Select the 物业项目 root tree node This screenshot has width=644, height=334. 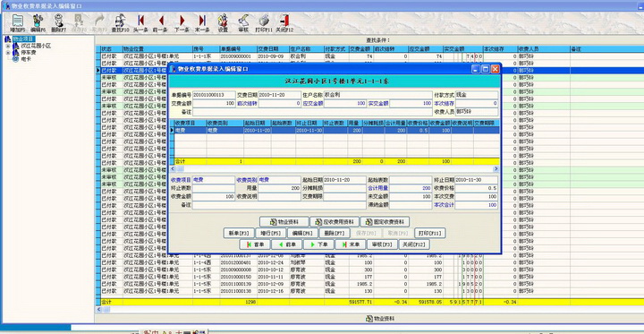[22, 39]
